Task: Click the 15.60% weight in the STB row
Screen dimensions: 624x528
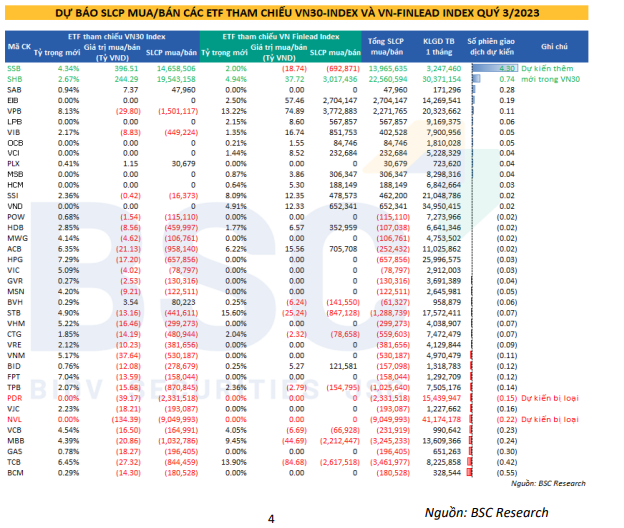Action: [234, 313]
